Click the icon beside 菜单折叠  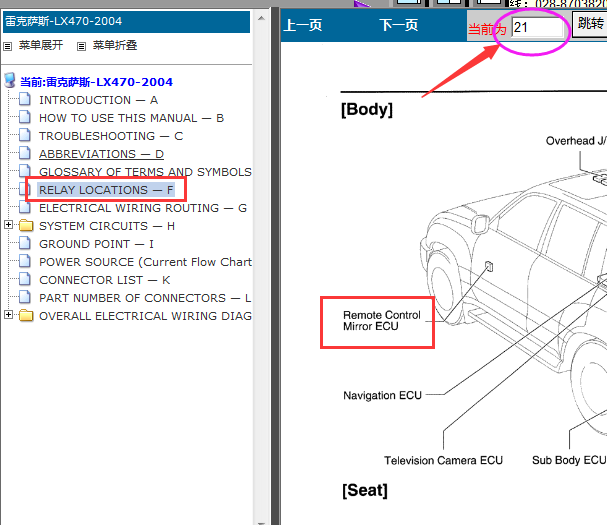pyautogui.click(x=81, y=47)
